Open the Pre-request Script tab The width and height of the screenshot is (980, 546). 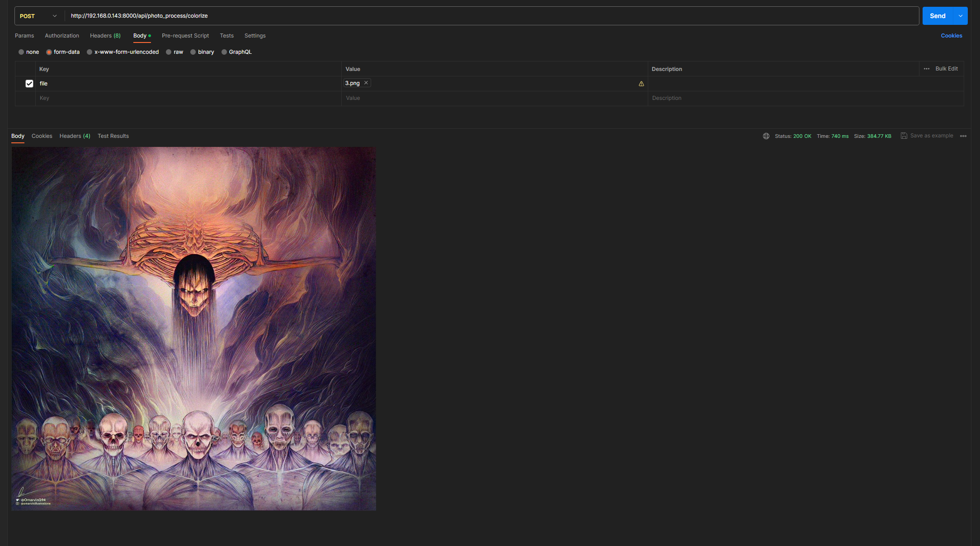tap(185, 36)
